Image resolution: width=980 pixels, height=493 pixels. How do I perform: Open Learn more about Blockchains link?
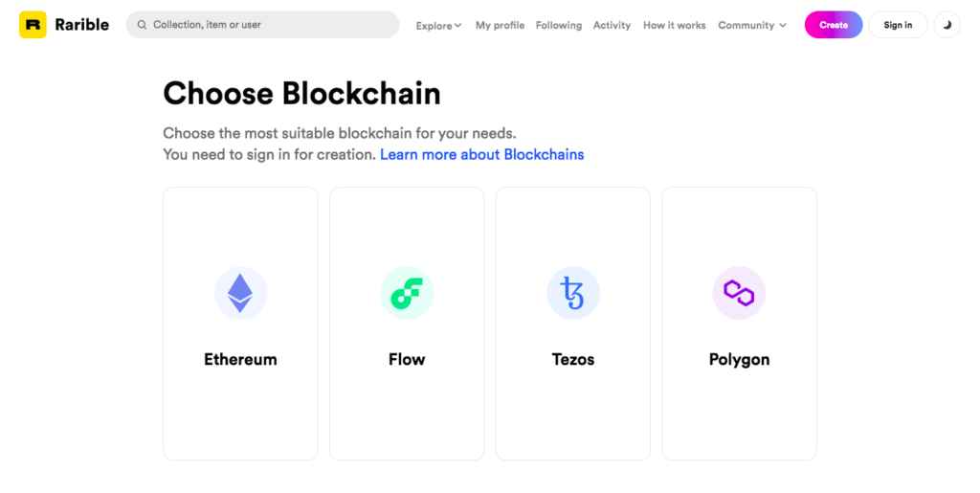click(x=481, y=154)
